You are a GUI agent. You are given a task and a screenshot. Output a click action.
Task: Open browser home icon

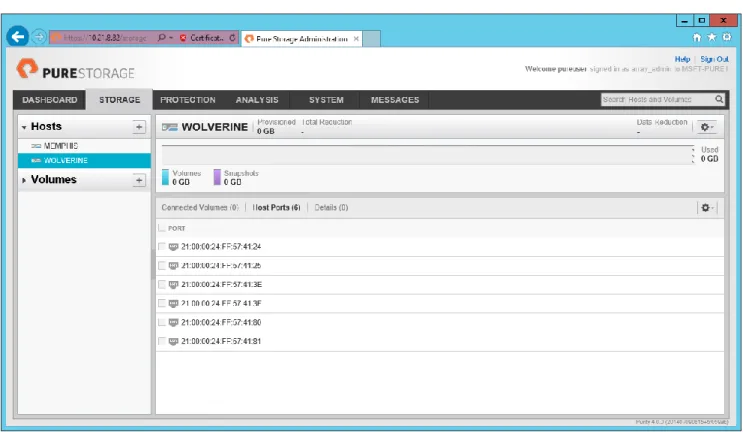697,37
